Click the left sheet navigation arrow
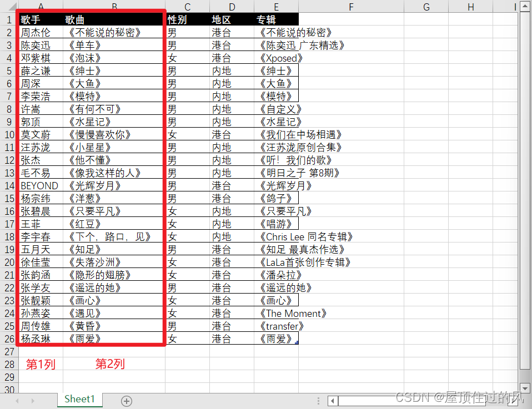 pos(16,400)
